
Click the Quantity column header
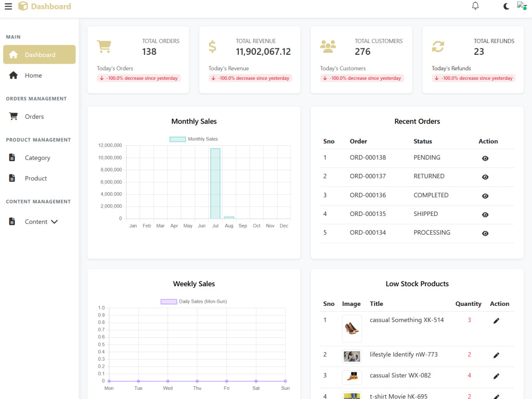coord(468,304)
